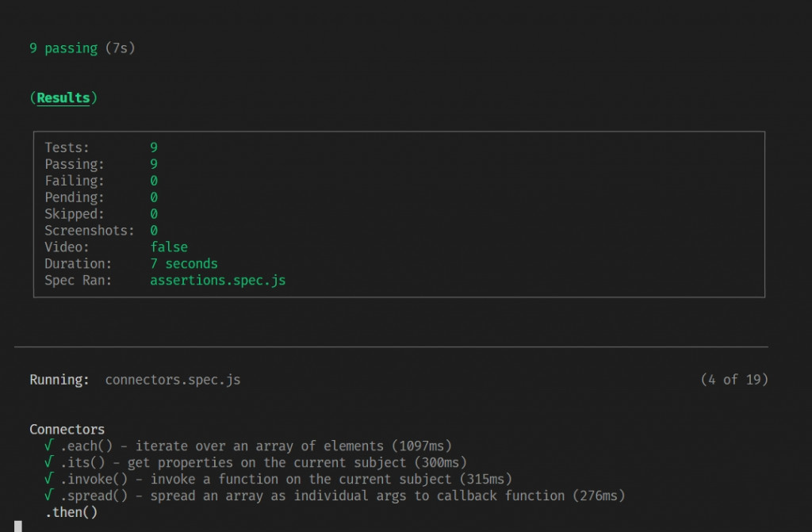
Task: Click the checkmark beside the .its() test
Action: (49, 463)
